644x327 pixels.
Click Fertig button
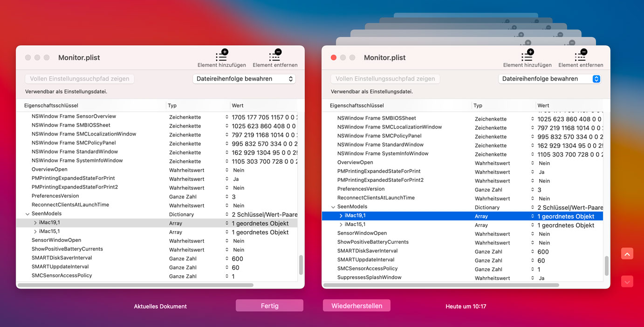click(x=269, y=306)
